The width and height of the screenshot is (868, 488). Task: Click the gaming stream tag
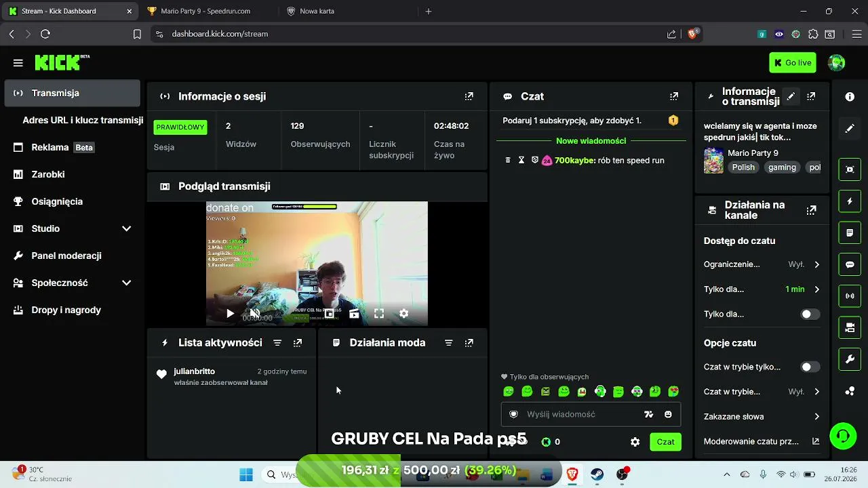[782, 167]
